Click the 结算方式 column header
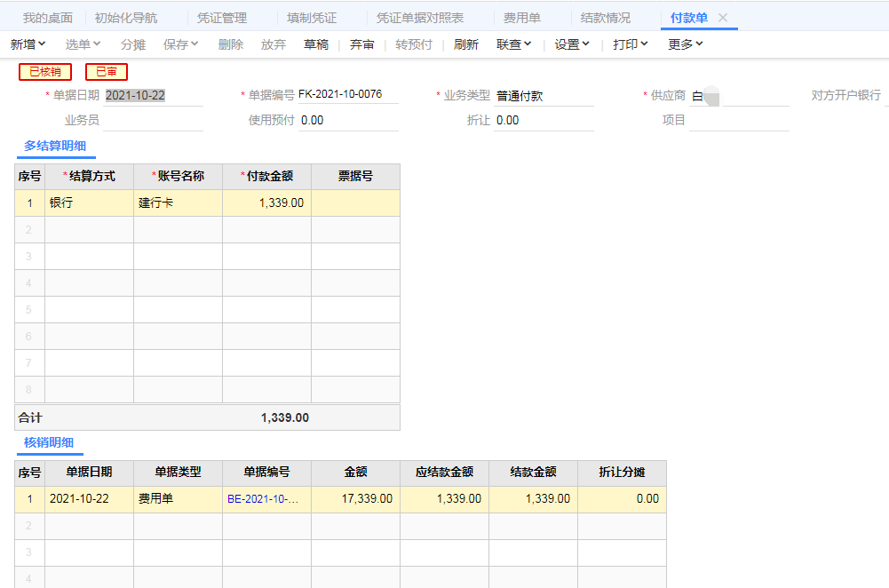 click(x=89, y=177)
